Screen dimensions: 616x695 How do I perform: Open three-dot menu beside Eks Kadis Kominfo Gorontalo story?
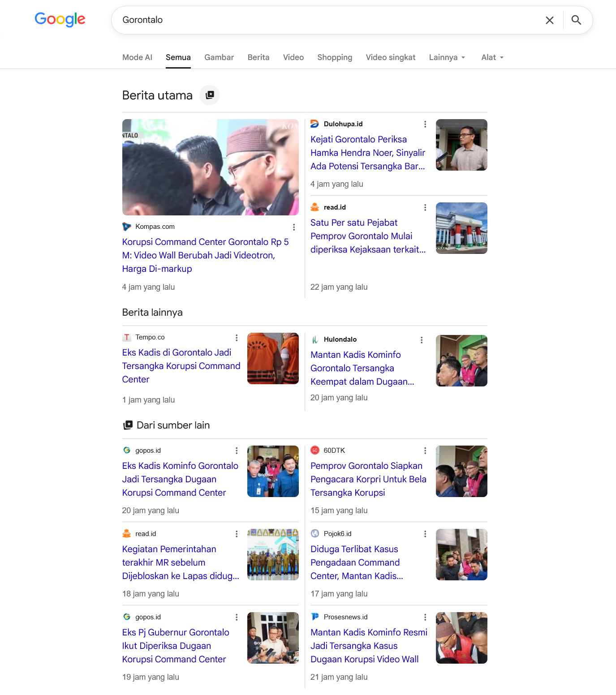237,450
